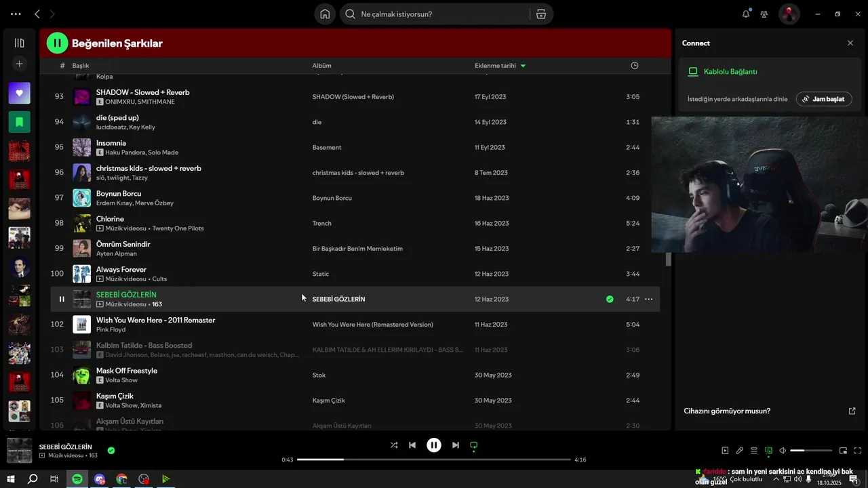868x488 pixels.
Task: Toggle liked checkmark in now playing bar
Action: click(x=111, y=450)
